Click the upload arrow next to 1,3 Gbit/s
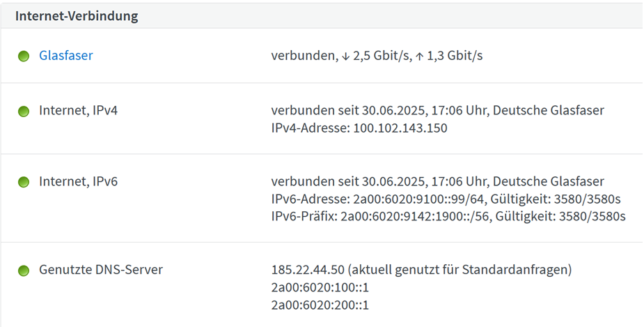 [x=419, y=56]
